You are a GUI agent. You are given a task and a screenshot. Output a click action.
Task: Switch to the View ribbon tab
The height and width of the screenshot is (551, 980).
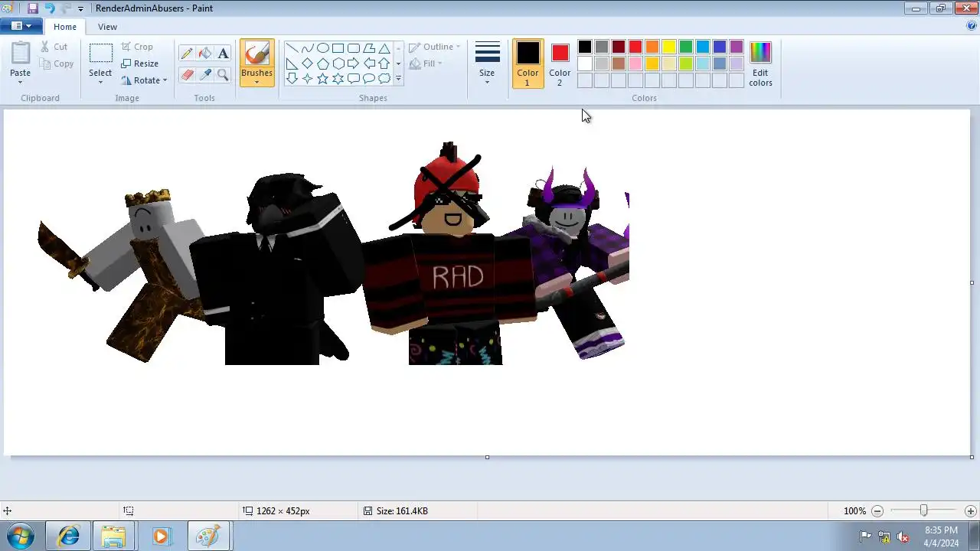[x=107, y=27]
